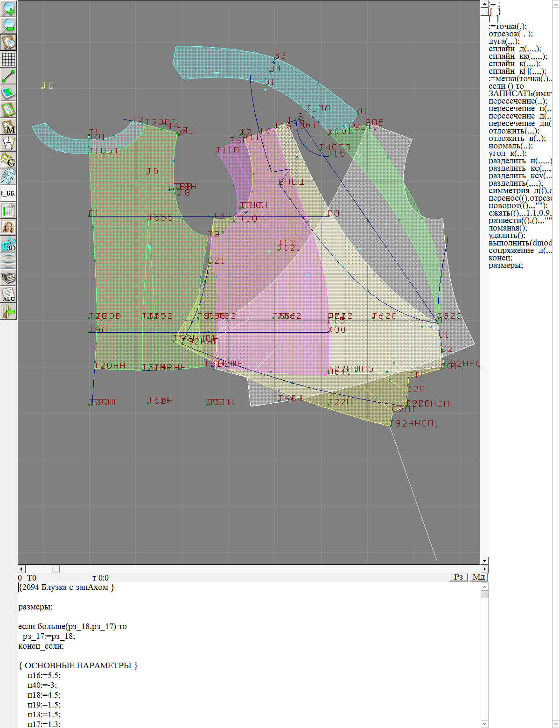The height and width of the screenshot is (728, 560).
Task: Click code line 'п16:=5.5;' in editor
Action: point(44,675)
